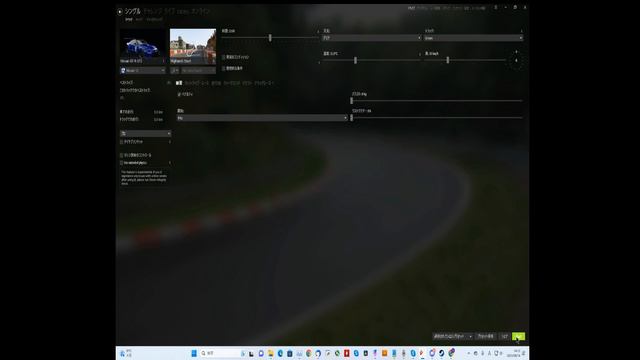Open the weather dropdown

click(x=371, y=38)
